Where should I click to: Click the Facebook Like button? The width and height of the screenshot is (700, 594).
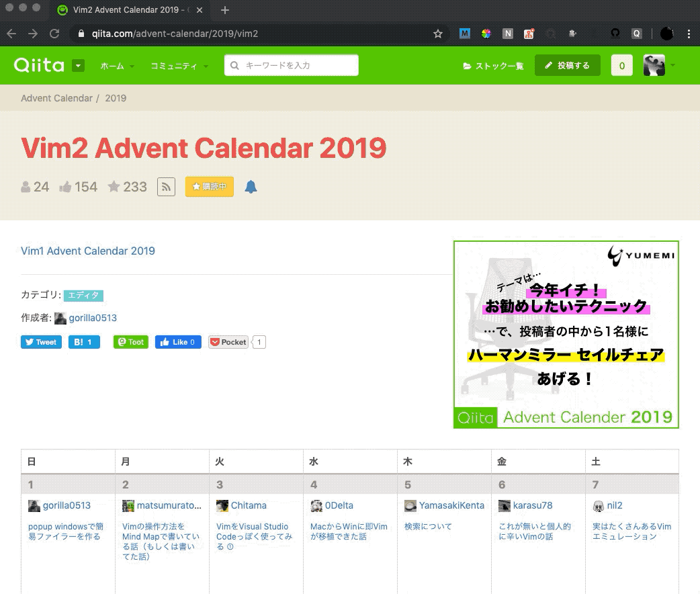pos(178,342)
